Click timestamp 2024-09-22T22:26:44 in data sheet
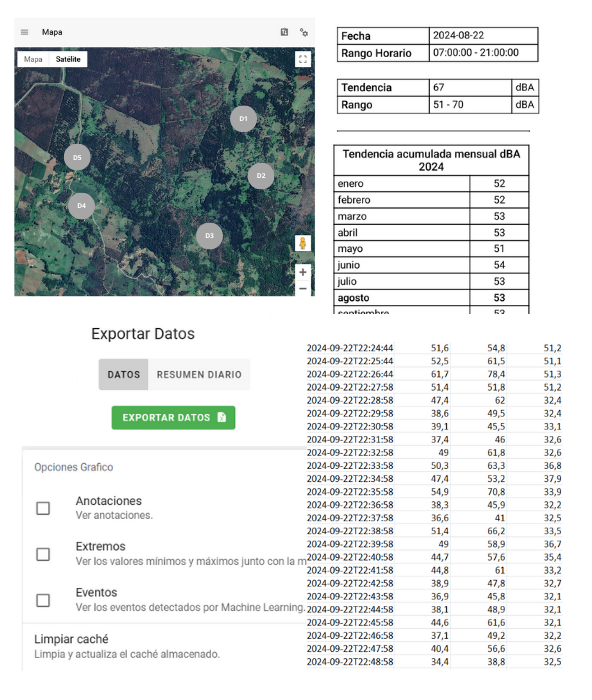 [x=350, y=374]
